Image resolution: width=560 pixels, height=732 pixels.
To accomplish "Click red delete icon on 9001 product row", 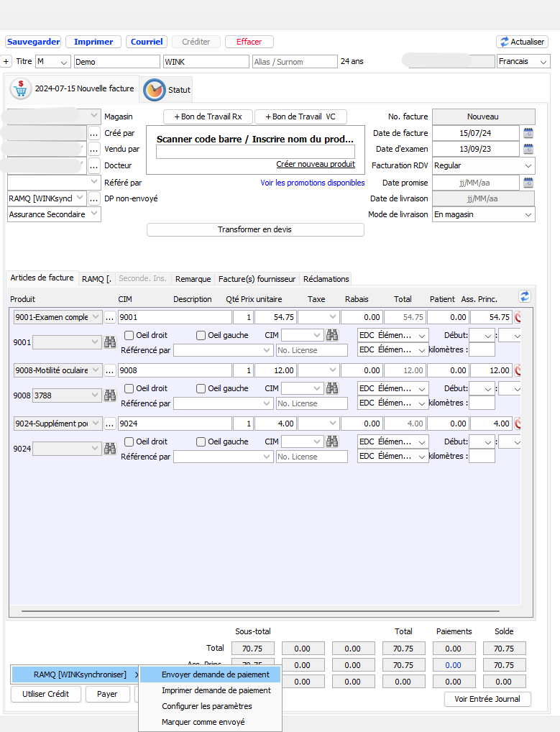I will coord(518,317).
